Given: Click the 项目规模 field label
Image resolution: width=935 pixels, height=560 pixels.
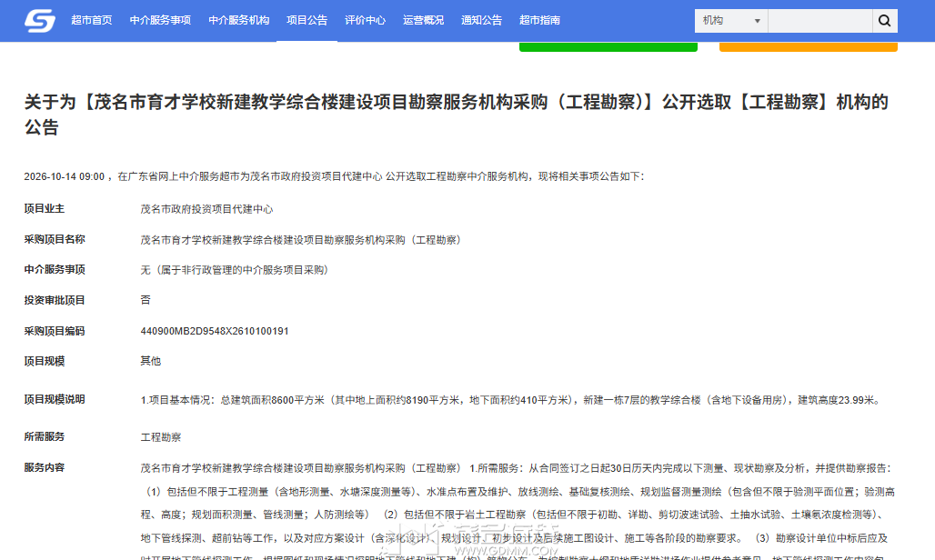Looking at the screenshot, I should (x=45, y=361).
